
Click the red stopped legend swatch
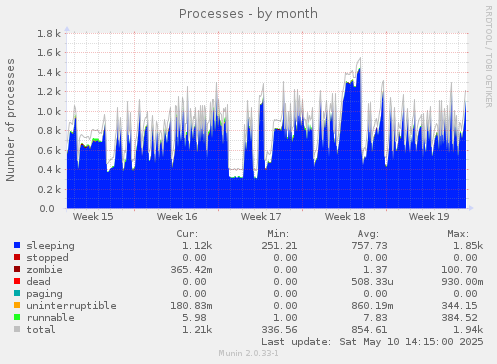point(17,257)
